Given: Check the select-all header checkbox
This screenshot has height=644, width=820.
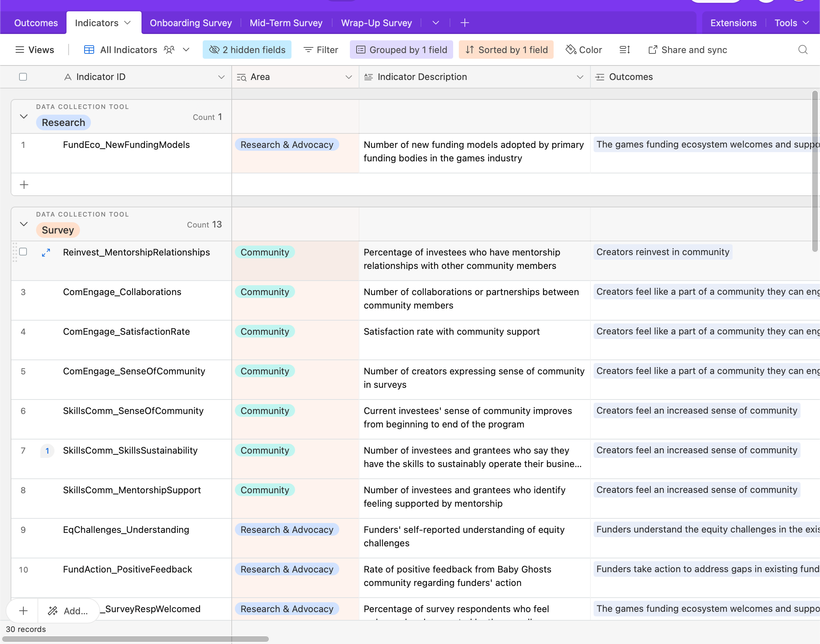Looking at the screenshot, I should coord(23,77).
